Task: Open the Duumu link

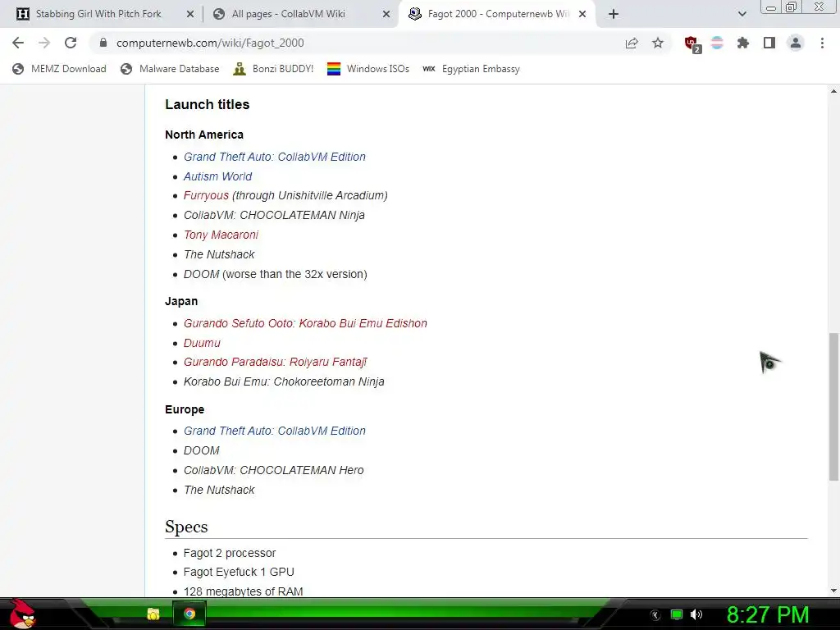Action: point(202,343)
